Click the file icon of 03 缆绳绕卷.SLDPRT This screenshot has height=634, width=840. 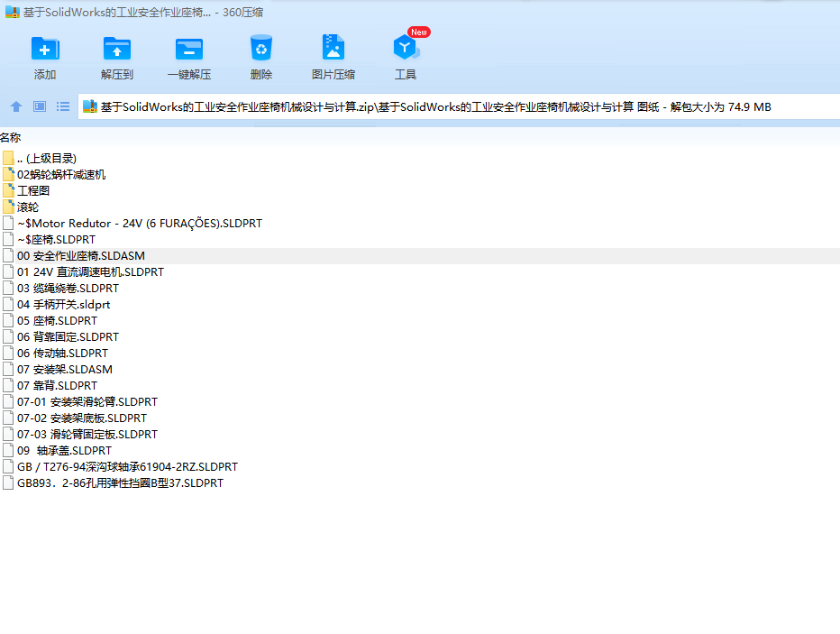[x=8, y=288]
